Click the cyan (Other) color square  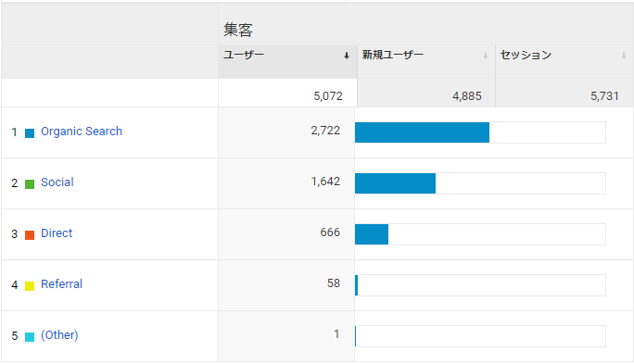point(30,336)
